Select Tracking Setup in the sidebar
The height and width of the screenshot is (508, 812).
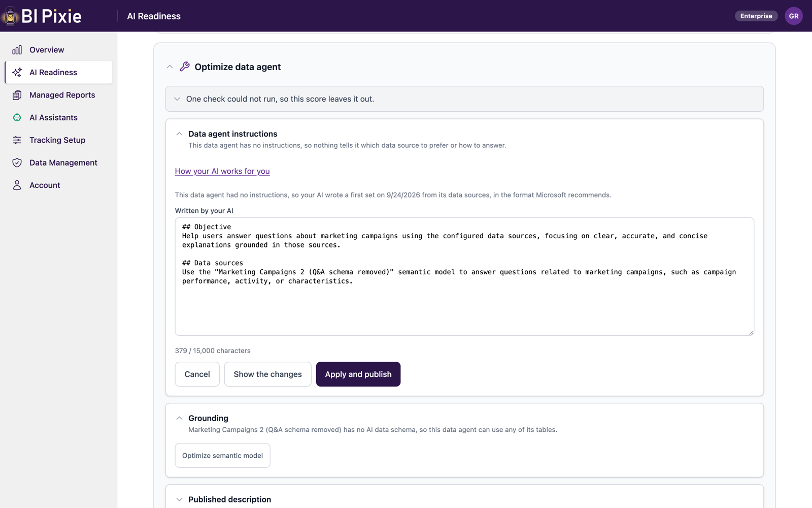(59, 140)
